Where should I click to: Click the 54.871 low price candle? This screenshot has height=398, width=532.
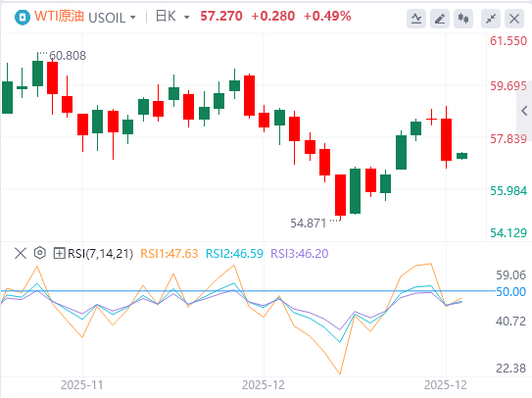[340, 195]
